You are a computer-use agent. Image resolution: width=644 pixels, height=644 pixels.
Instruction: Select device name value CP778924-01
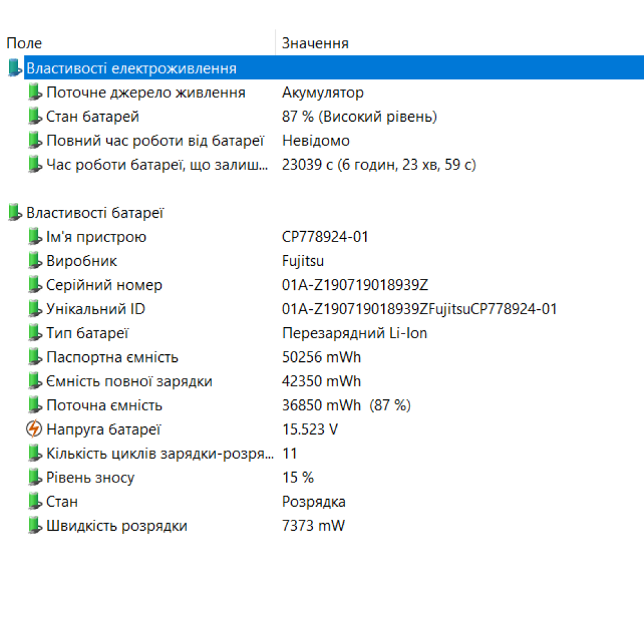tap(325, 237)
